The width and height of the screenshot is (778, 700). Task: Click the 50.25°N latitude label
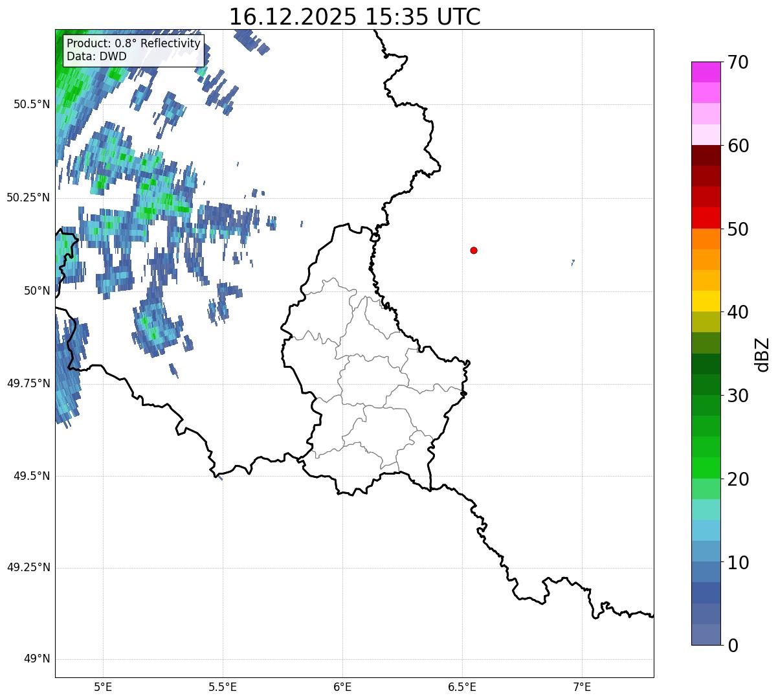28,198
